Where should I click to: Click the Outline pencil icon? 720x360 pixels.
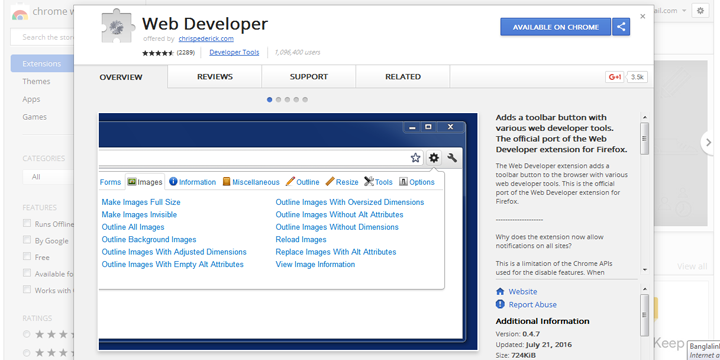[x=290, y=182]
